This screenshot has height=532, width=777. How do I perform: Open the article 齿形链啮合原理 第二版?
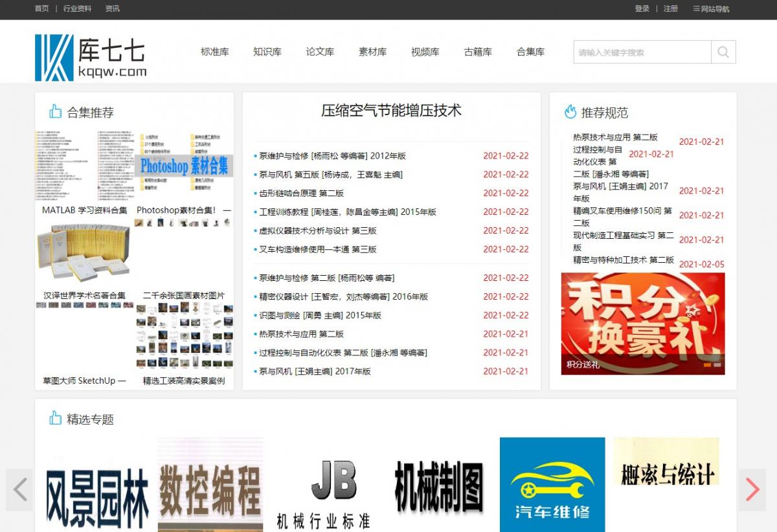(x=301, y=194)
